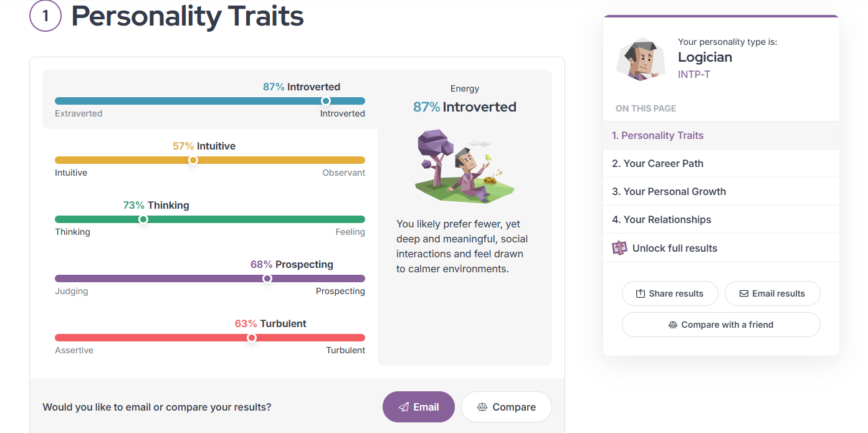Click the share icon in Share results
The width and height of the screenshot is (868, 433).
(640, 293)
